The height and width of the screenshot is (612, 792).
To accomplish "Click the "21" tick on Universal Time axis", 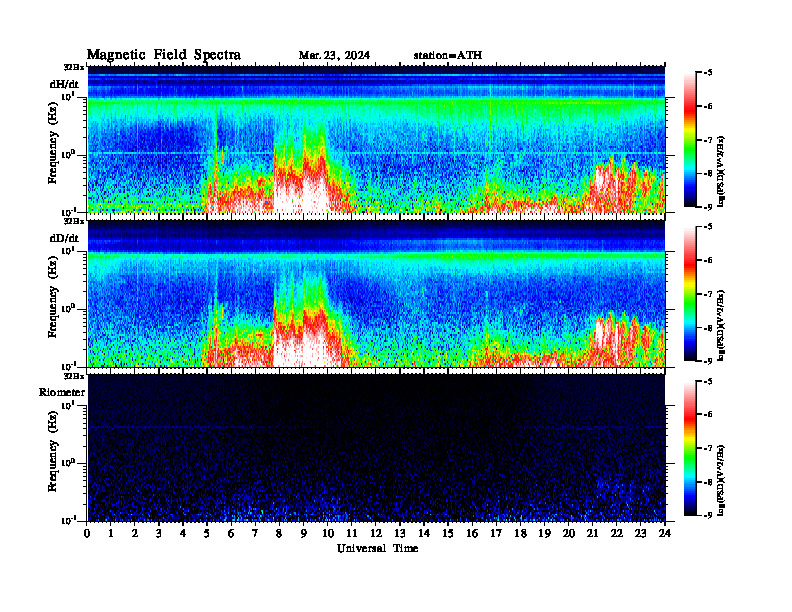I will point(592,533).
